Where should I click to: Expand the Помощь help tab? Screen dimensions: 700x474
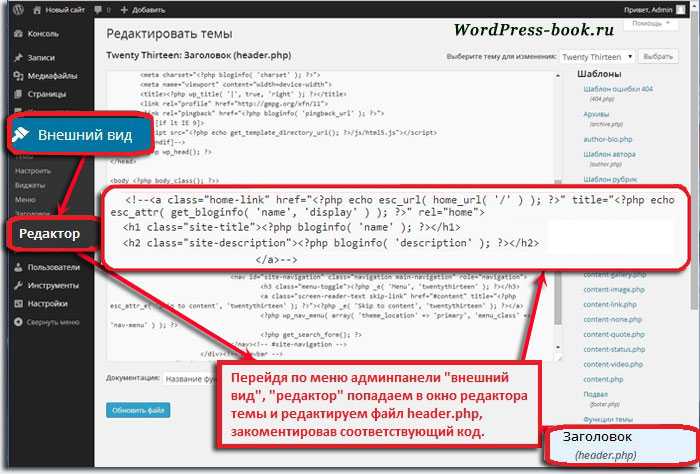coord(650,23)
